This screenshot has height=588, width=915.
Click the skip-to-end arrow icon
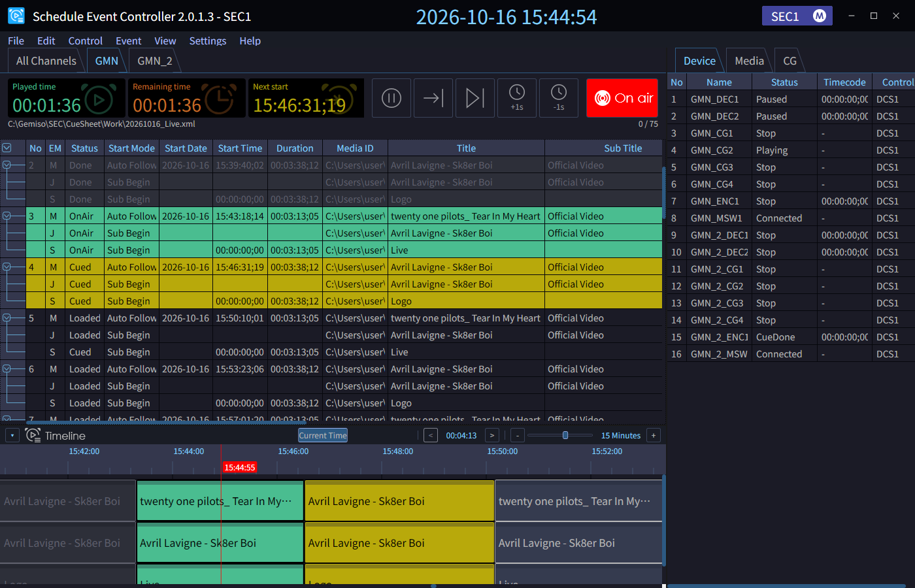433,98
